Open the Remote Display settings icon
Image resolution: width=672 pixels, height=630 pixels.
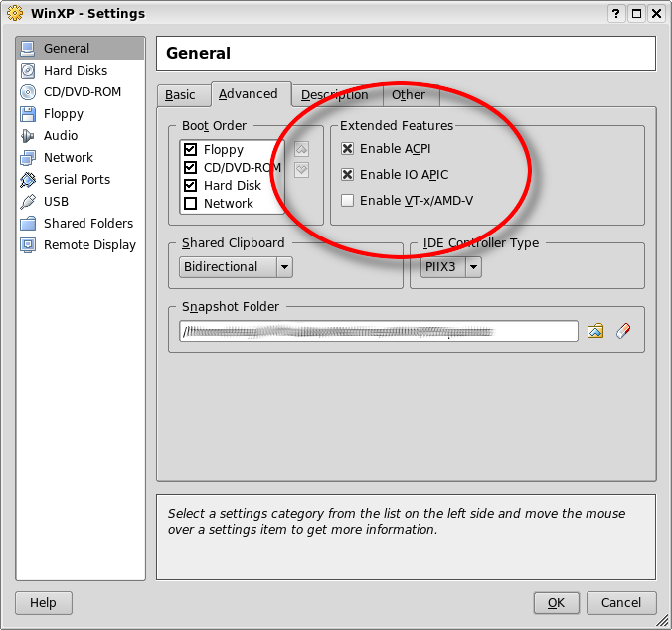(28, 245)
